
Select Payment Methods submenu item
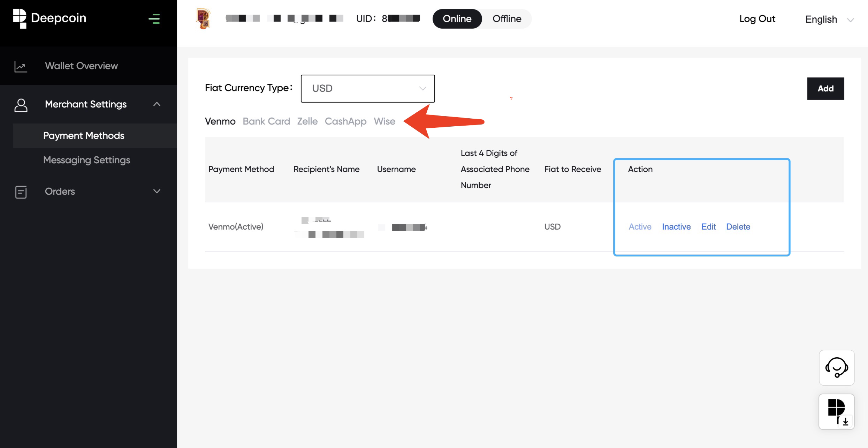95,136
